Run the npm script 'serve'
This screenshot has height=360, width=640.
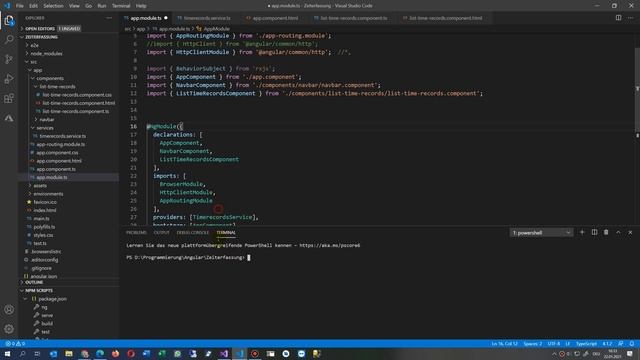point(47,315)
